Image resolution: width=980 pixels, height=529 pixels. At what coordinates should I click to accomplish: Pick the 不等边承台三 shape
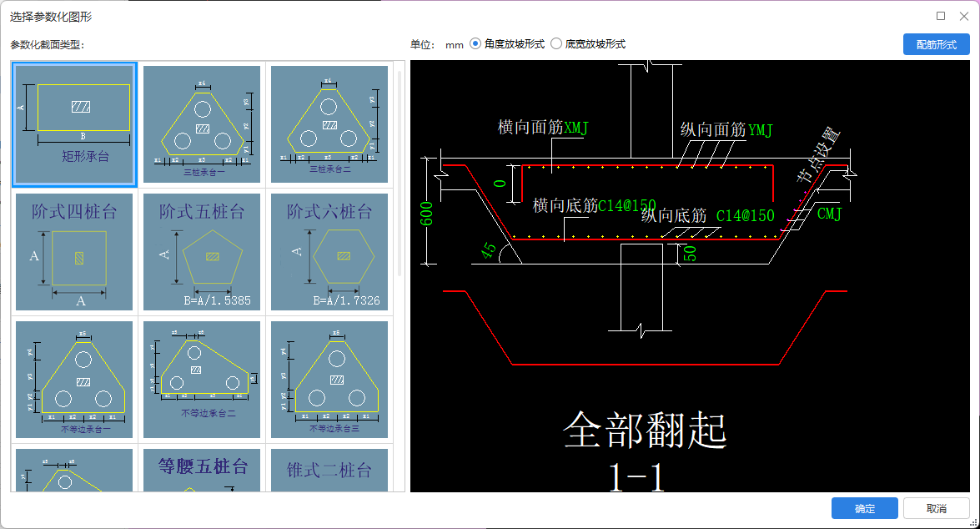329,380
